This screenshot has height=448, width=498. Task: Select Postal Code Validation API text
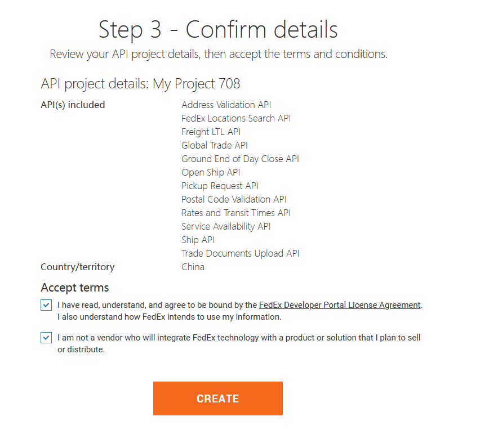tap(234, 199)
